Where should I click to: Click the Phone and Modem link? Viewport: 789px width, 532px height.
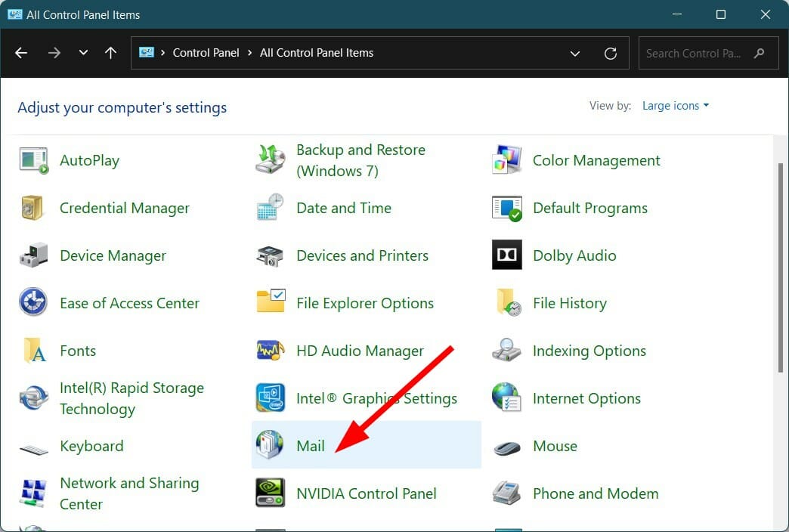click(x=596, y=493)
